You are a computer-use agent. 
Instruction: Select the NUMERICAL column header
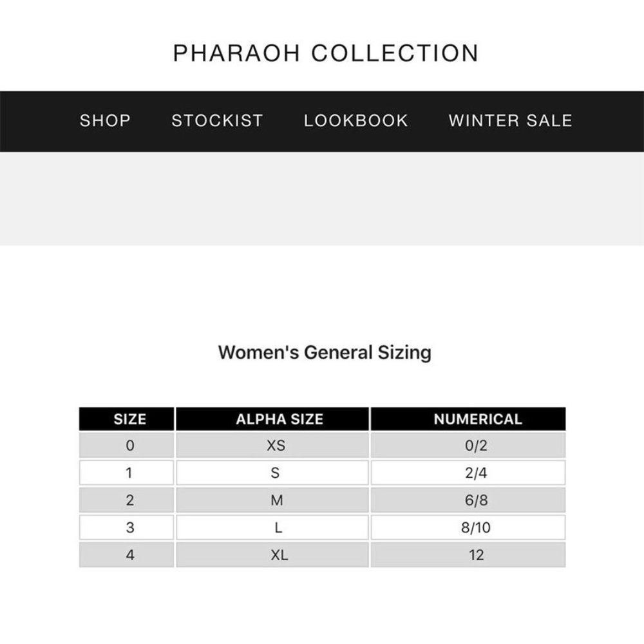468,419
